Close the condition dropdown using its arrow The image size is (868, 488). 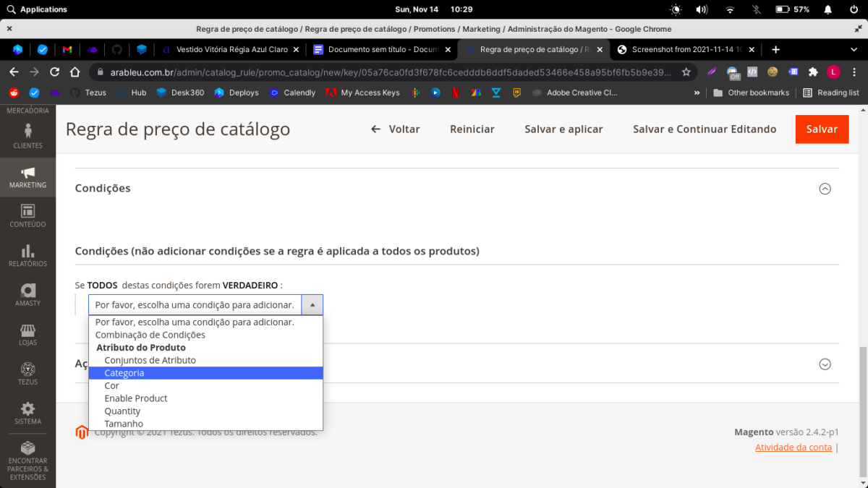pos(312,305)
